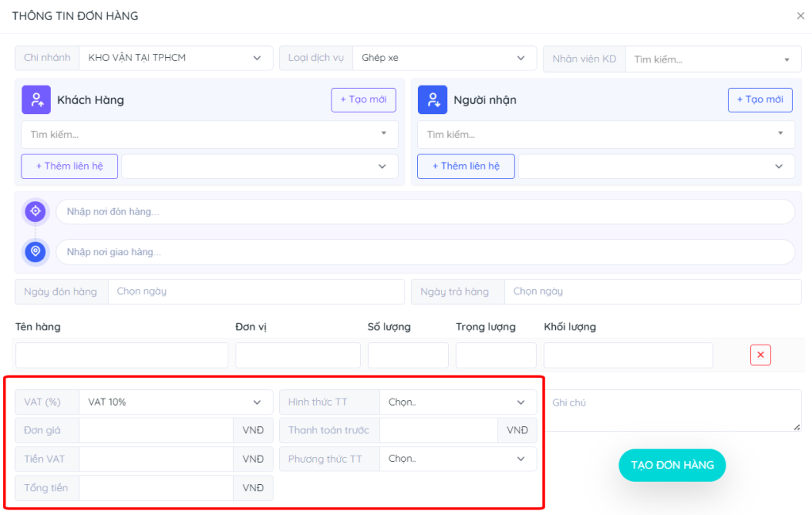Click the Người nhận person icon

pos(432,100)
